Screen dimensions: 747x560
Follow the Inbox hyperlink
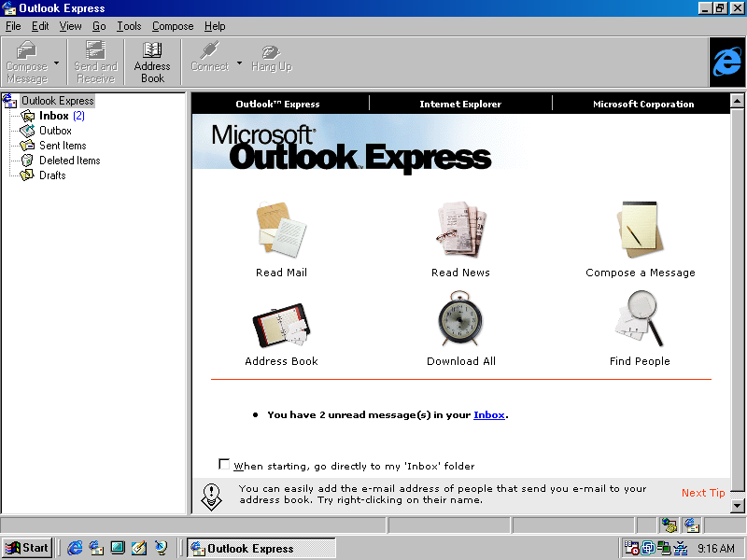coord(488,414)
